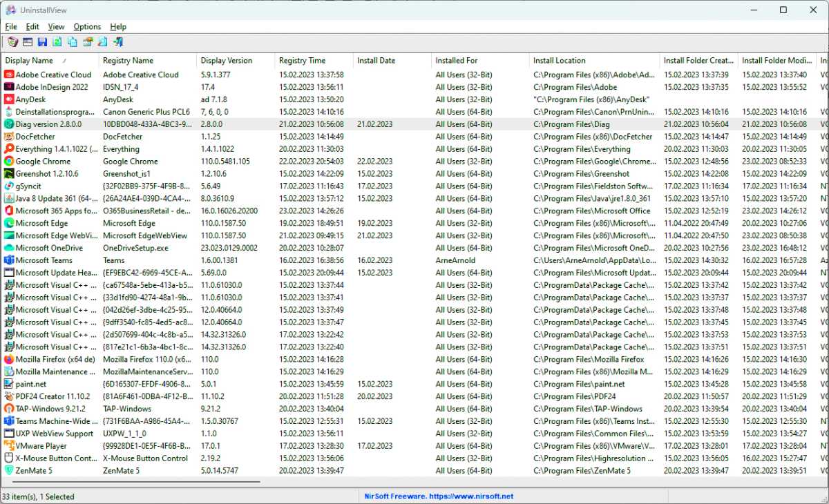Viewport: 829px width, 504px height.
Task: Click the version cell 110.0.5481.105
Action: coord(225,162)
